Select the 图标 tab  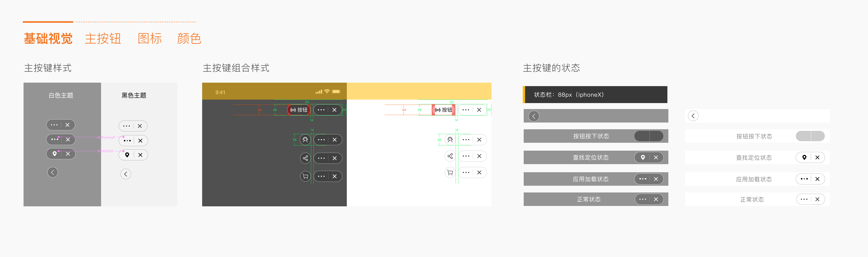[150, 39]
